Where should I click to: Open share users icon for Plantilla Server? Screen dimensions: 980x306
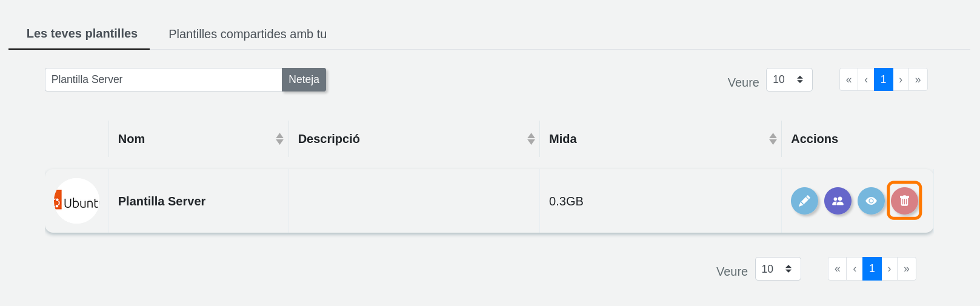click(838, 201)
